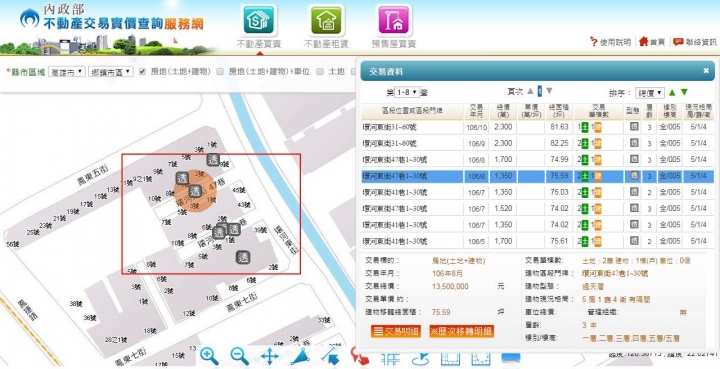
Task: Click 透 marker inside orange circle
Action: click(195, 191)
